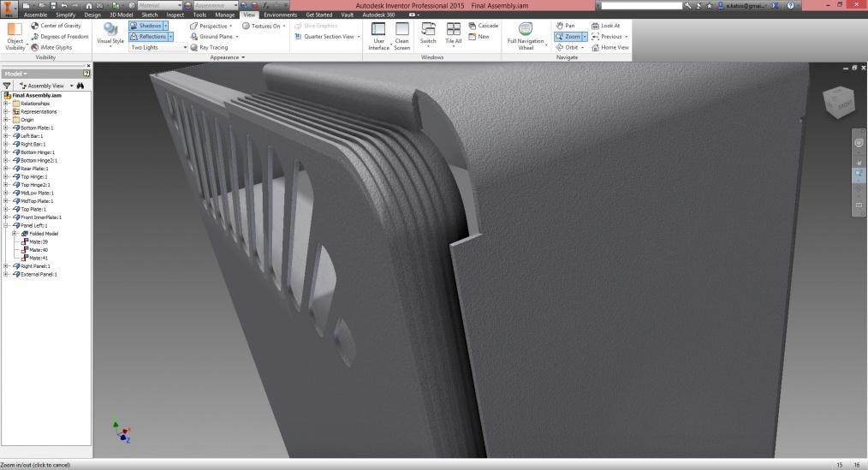Click the favorites star icon in title bar

pos(709,5)
